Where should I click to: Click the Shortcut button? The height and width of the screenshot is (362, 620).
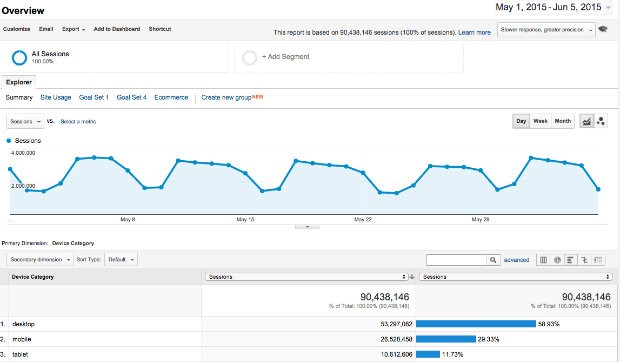[x=160, y=29]
